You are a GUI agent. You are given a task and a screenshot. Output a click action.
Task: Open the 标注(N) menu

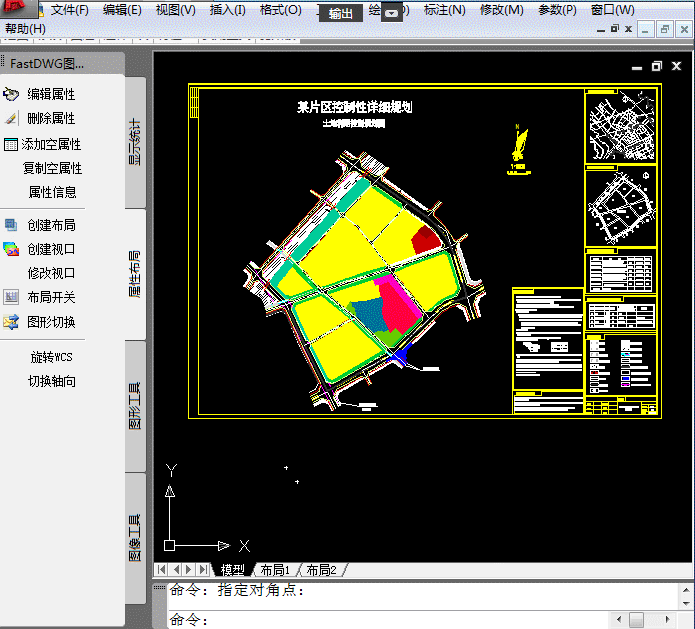coord(445,10)
